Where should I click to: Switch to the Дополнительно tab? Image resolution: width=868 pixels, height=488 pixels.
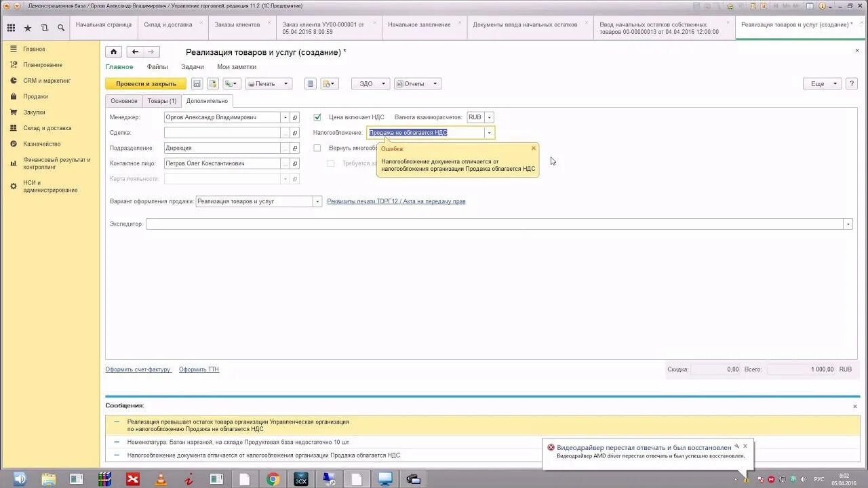point(207,101)
